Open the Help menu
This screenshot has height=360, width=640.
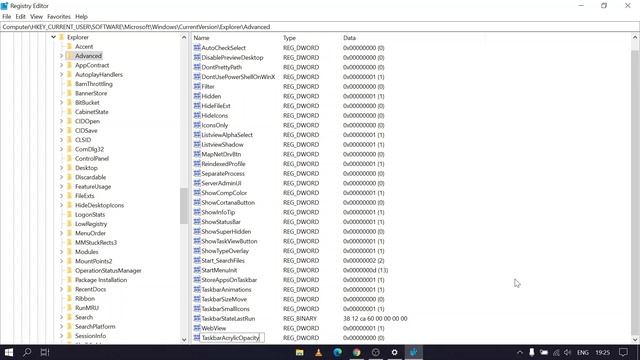pyautogui.click(x=81, y=17)
